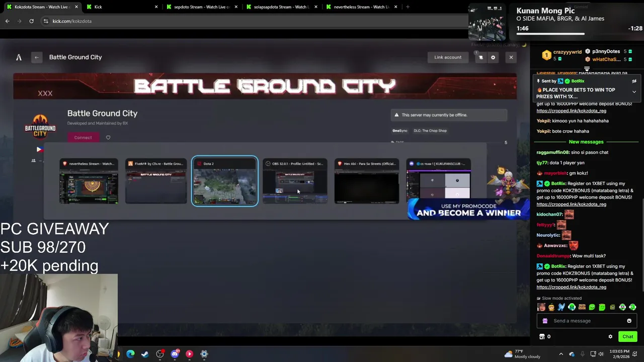Viewport: 644px width, 362px height.
Task: Open the notifications bell in system tray
Action: 635,354
